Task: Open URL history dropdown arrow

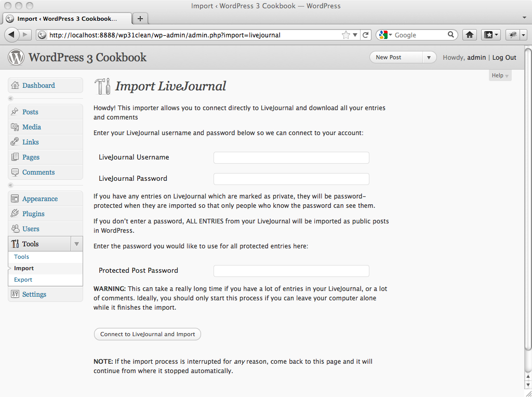Action: click(355, 35)
